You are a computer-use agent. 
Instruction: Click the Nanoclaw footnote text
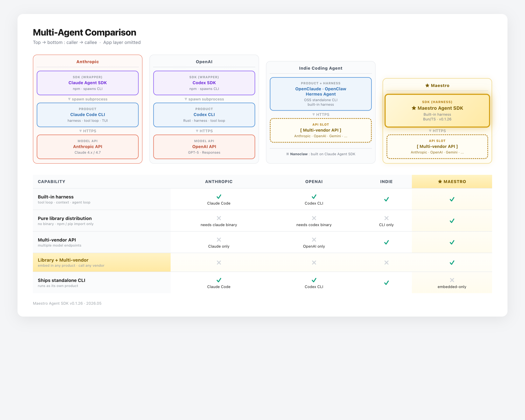pos(321,154)
